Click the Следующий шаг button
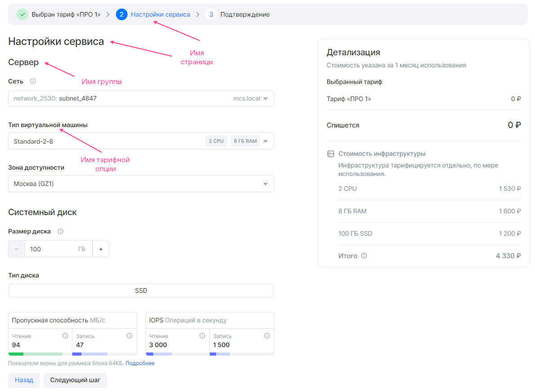Screen dimensions: 535x392 pyautogui.click(x=75, y=380)
